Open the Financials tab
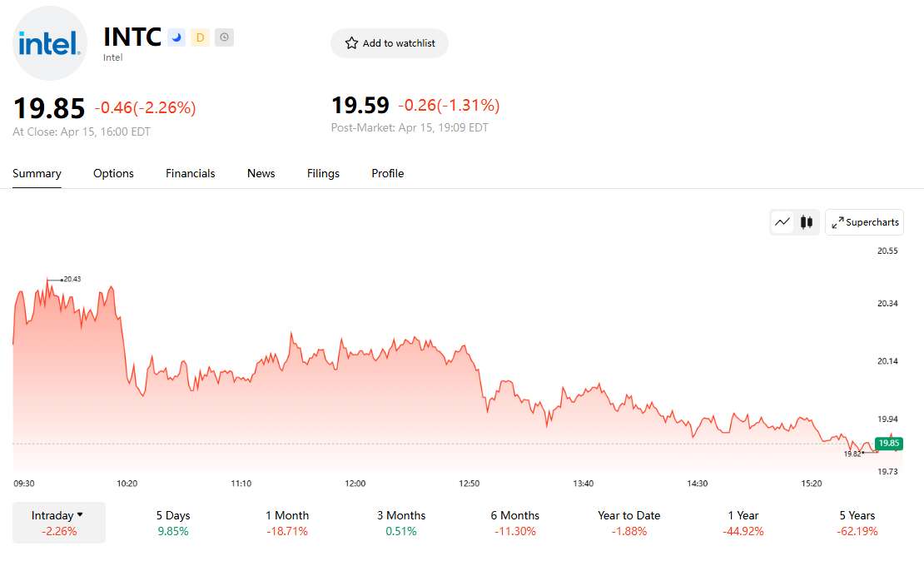Image resolution: width=924 pixels, height=561 pixels. [x=190, y=173]
